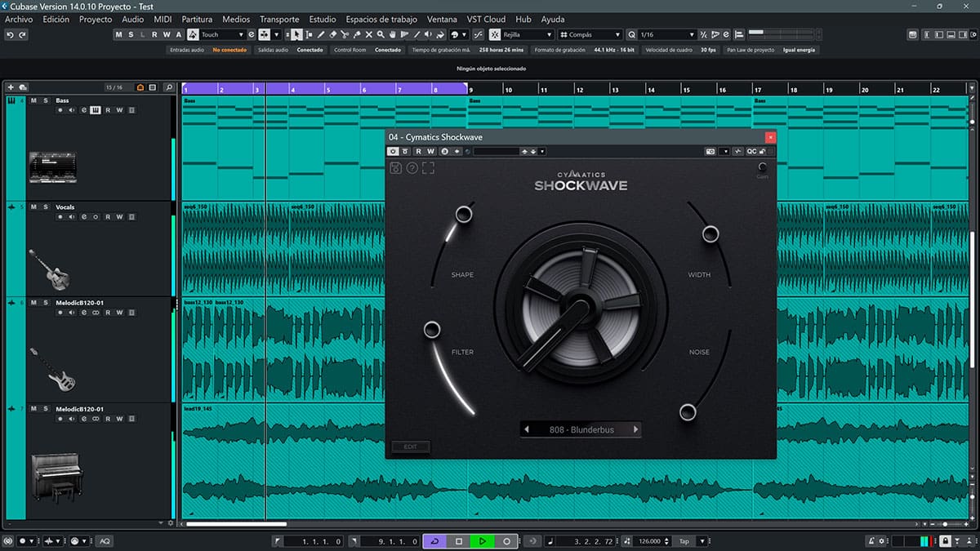Click the QC button in plugin header
The height and width of the screenshot is (551, 980).
tap(751, 151)
